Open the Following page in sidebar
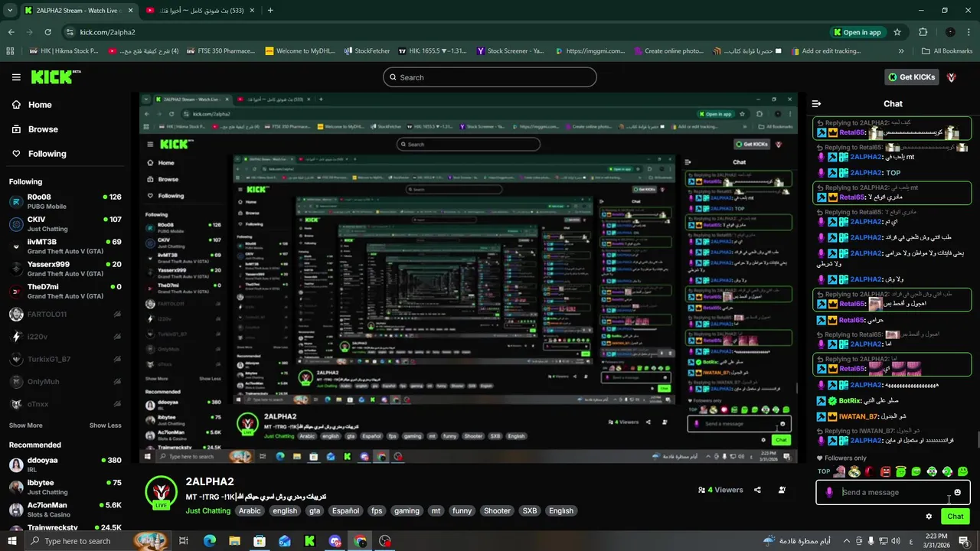Screen dimensions: 980x551 [x=47, y=154]
